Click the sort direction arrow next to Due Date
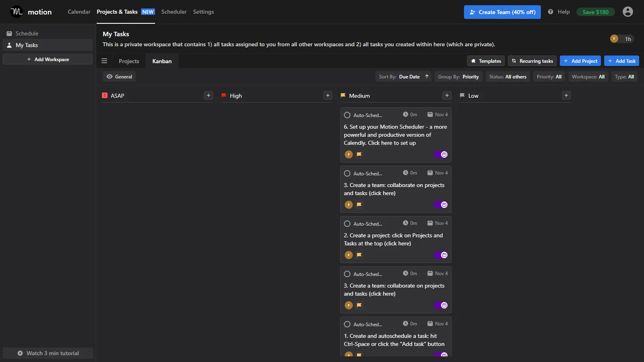644x362 pixels. tap(427, 76)
